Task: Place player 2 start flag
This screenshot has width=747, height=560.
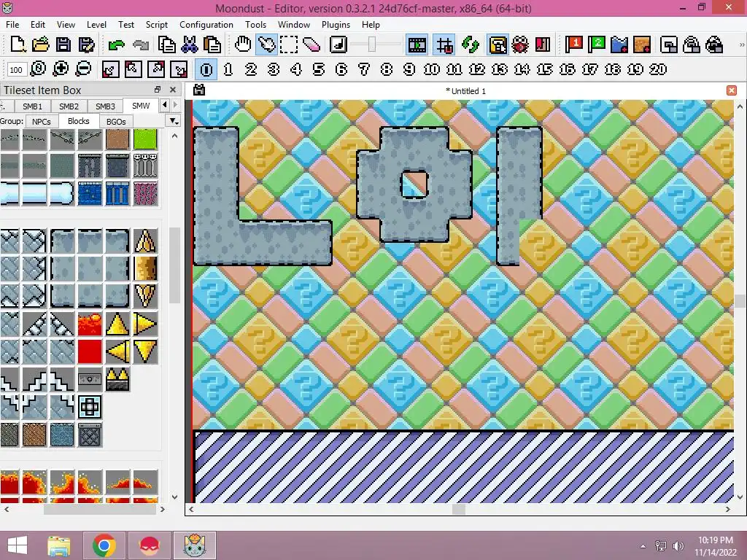Action: click(x=597, y=44)
